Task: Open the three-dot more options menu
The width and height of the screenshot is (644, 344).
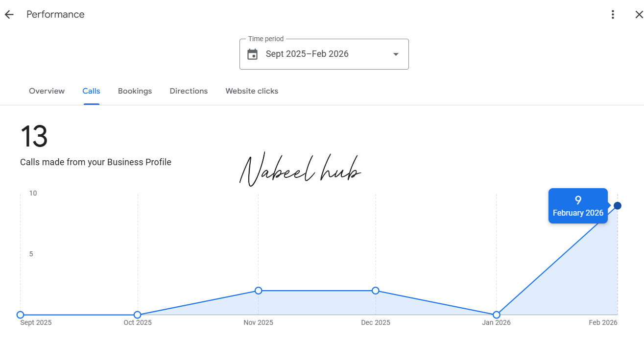Action: (613, 15)
